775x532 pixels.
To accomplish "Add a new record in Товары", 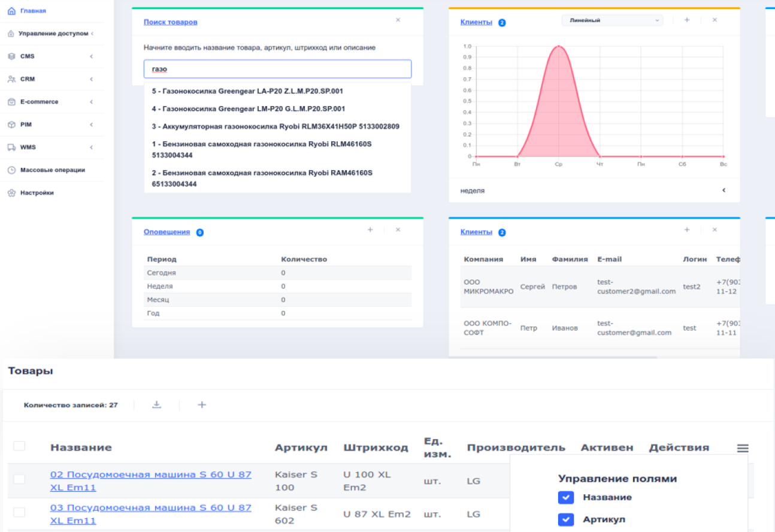I will (202, 405).
